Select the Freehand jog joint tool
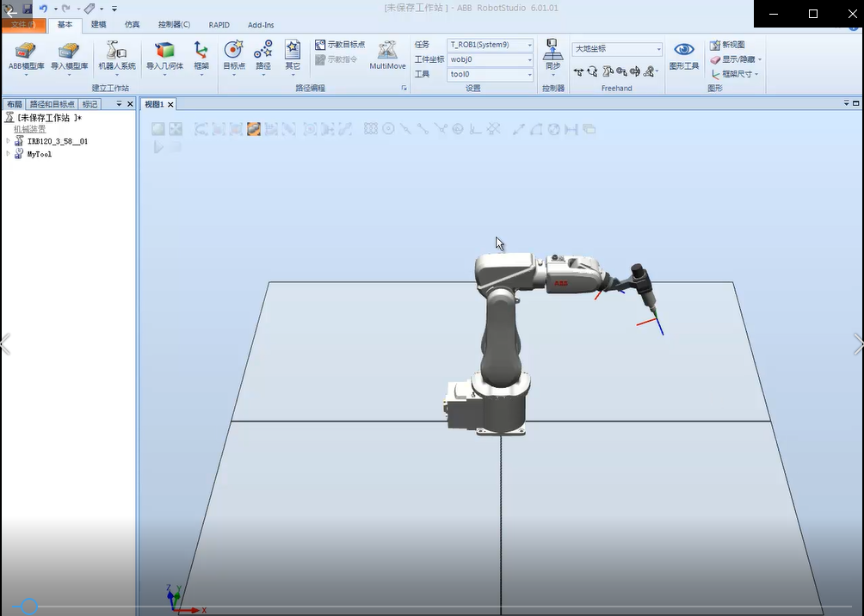Image resolution: width=864 pixels, height=616 pixels. [608, 71]
